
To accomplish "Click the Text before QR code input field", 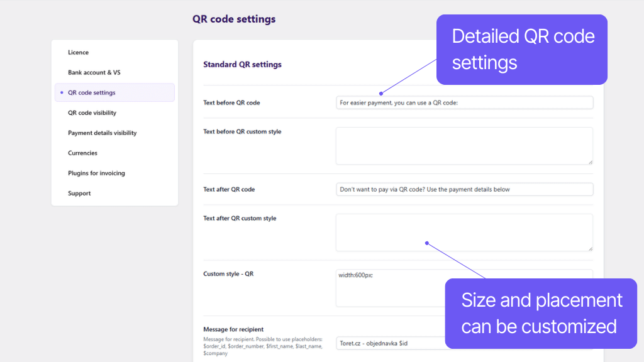I will point(464,102).
